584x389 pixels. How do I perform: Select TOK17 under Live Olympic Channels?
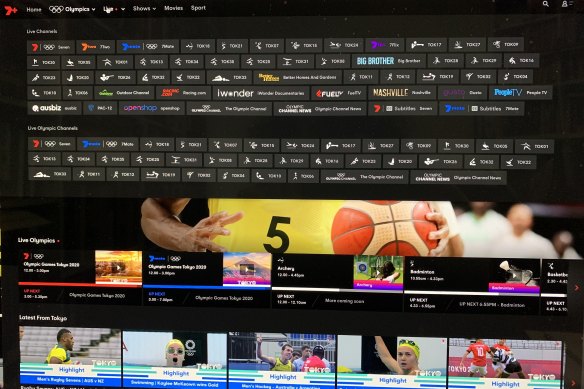(340, 145)
